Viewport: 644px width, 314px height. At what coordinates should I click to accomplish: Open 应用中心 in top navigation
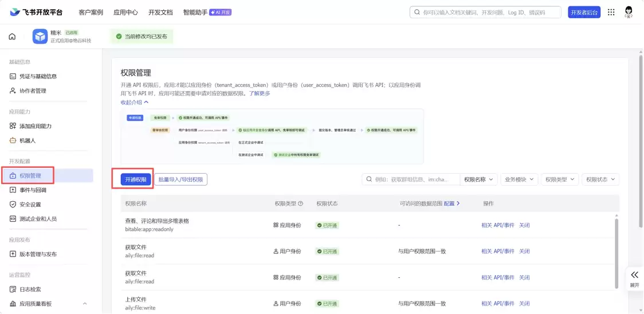[125, 13]
